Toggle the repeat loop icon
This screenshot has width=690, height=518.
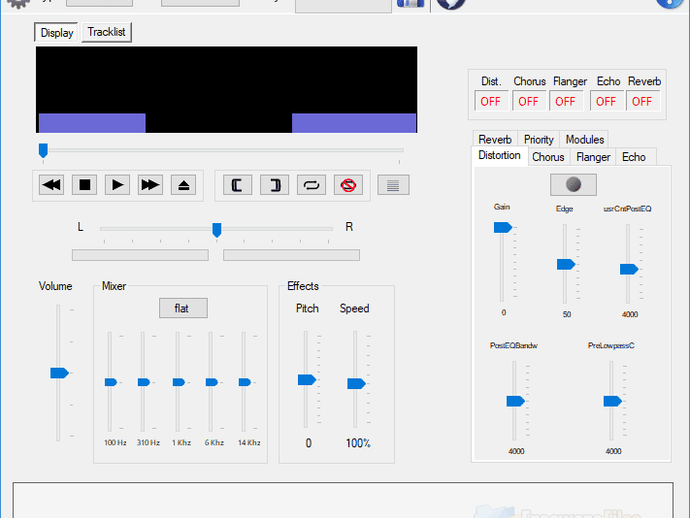tap(312, 185)
